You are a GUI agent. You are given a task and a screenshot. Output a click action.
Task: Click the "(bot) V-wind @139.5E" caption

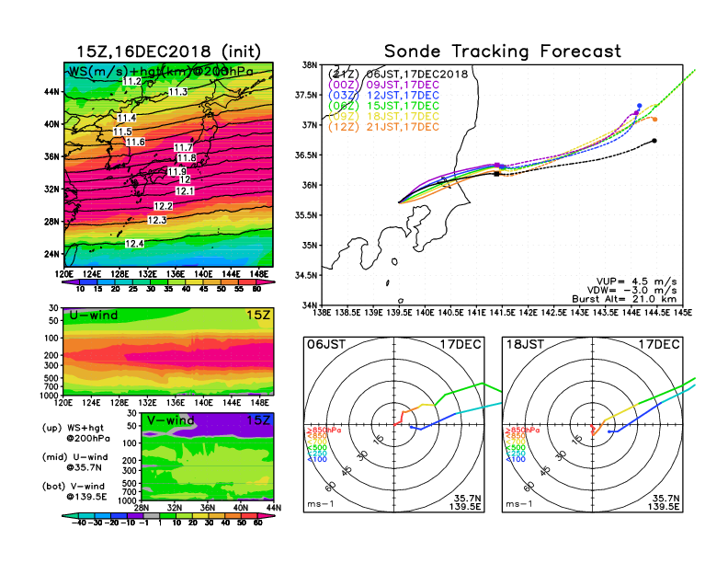click(74, 491)
